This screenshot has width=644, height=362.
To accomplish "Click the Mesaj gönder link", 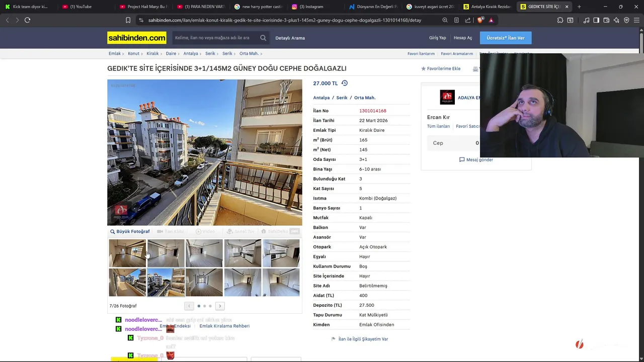I will [479, 159].
